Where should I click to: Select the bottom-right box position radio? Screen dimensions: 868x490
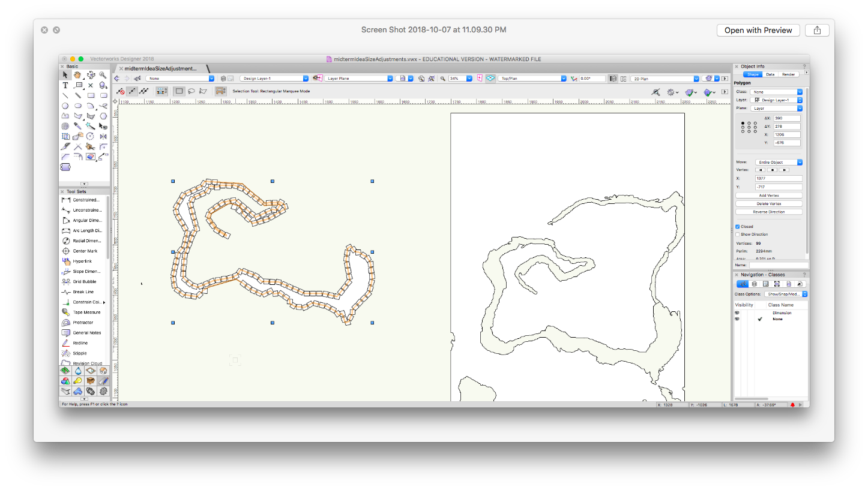coord(755,131)
